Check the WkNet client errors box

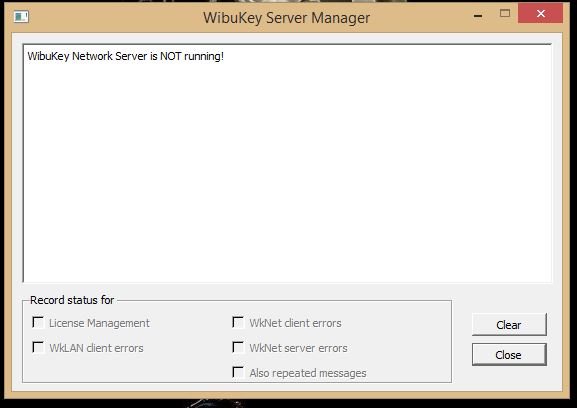click(238, 322)
